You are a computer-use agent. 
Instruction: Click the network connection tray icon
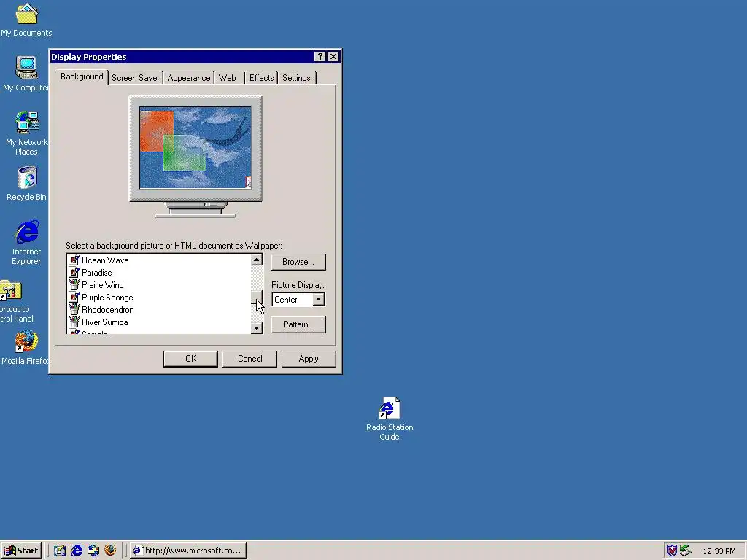click(685, 551)
